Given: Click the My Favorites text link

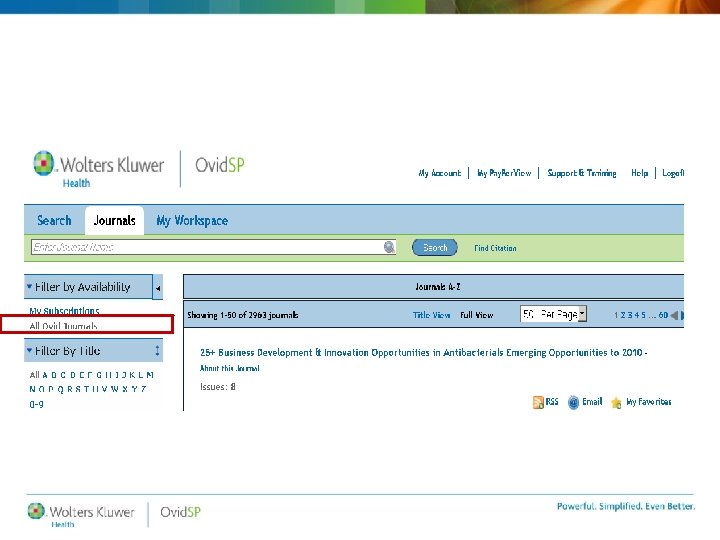Looking at the screenshot, I should (x=648, y=402).
